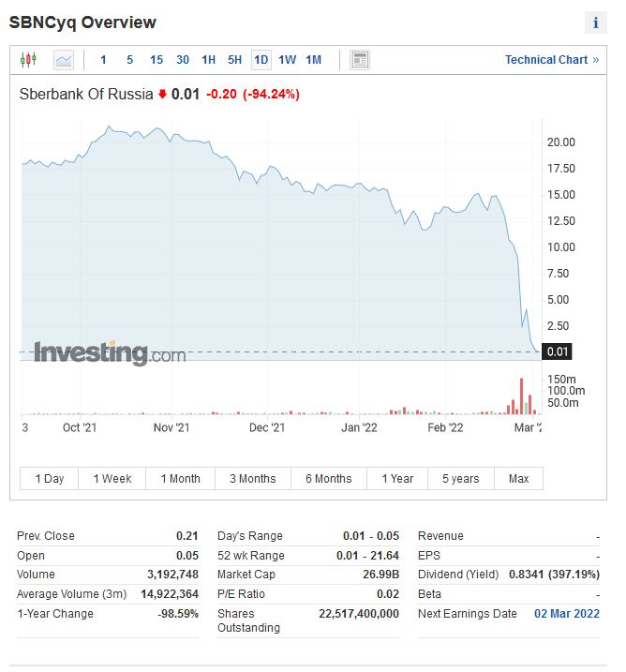Switch to the 5 years range
The image size is (626, 672).
coord(460,479)
